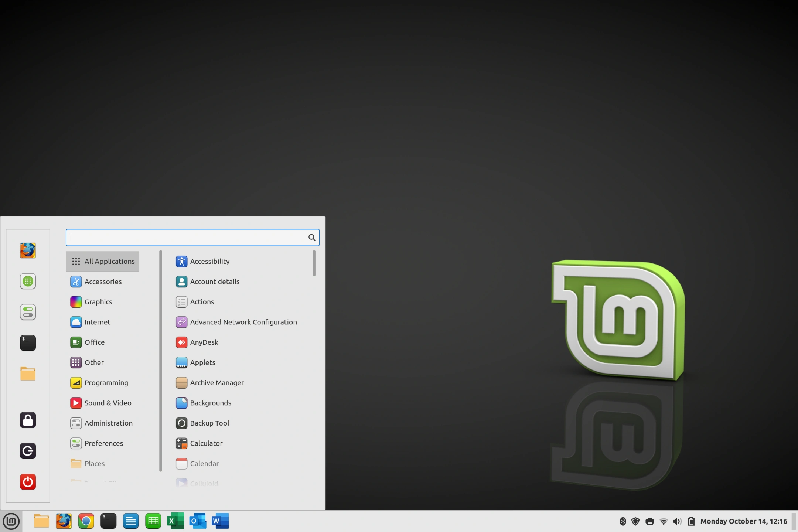The image size is (798, 532).
Task: Click the applications list scrollbar
Action: 314,263
